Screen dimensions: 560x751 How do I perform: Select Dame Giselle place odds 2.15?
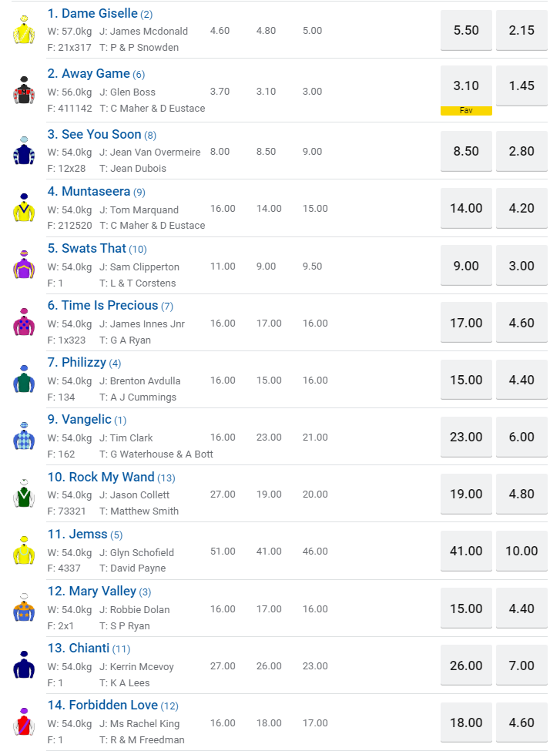[x=521, y=30]
